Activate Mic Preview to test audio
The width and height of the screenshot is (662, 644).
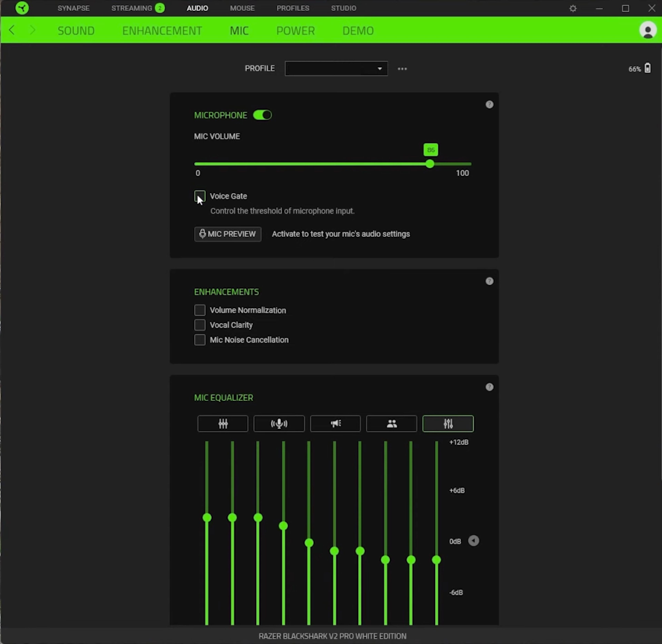[x=227, y=234]
